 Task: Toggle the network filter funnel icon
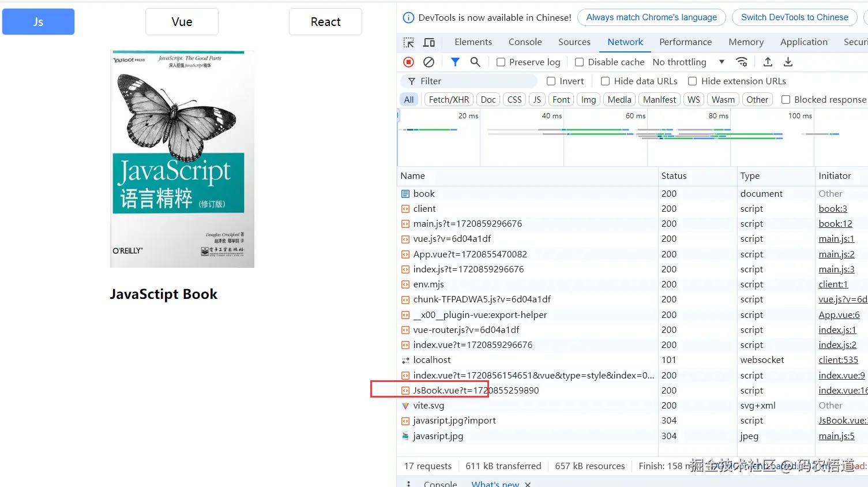[x=455, y=62]
